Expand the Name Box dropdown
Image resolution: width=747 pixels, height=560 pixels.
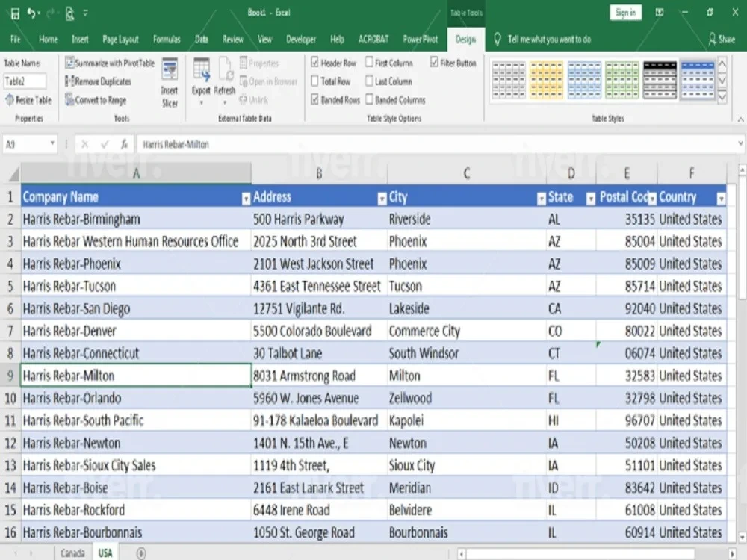point(52,143)
